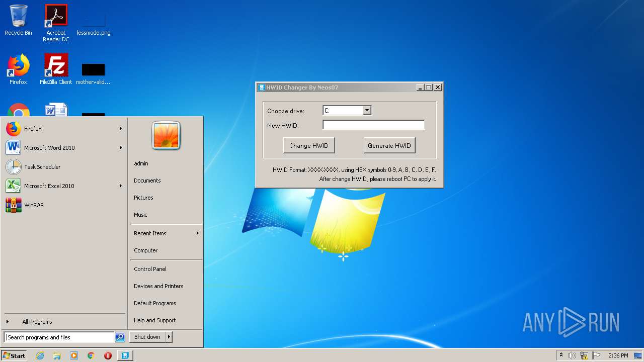Open Help and Support

[166, 320]
